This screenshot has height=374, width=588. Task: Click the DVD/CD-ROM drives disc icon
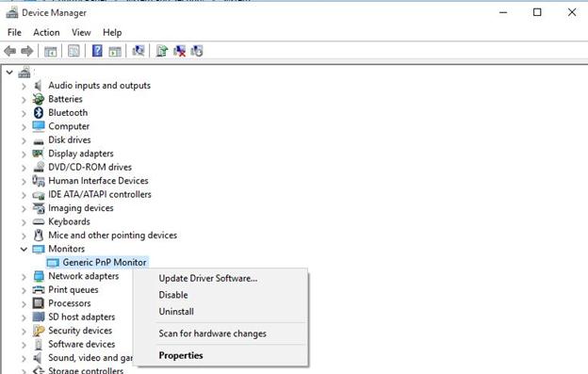point(39,167)
